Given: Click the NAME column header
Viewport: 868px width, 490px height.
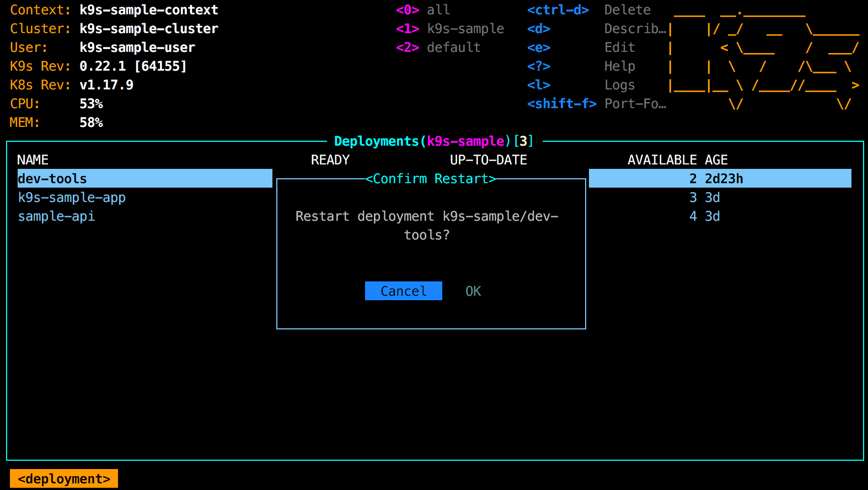Looking at the screenshot, I should tap(33, 160).
